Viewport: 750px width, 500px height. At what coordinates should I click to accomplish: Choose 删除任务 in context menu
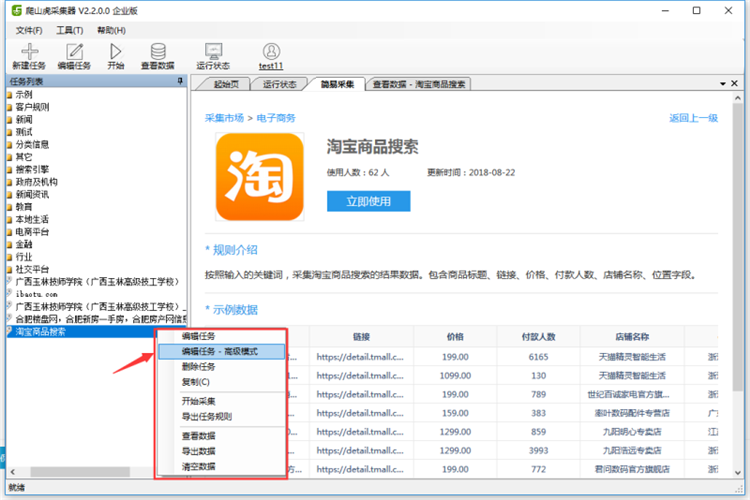(x=222, y=367)
